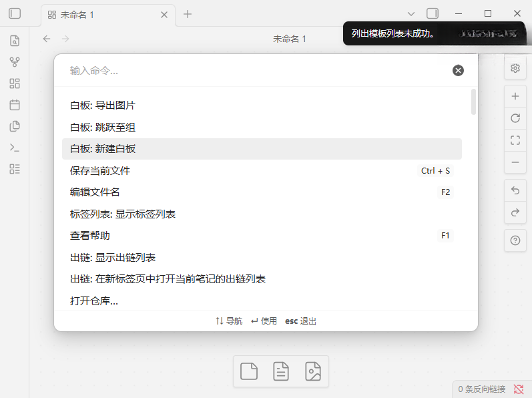The height and width of the screenshot is (398, 532).
Task: Insert template via ribbon files icon
Action: (15, 126)
